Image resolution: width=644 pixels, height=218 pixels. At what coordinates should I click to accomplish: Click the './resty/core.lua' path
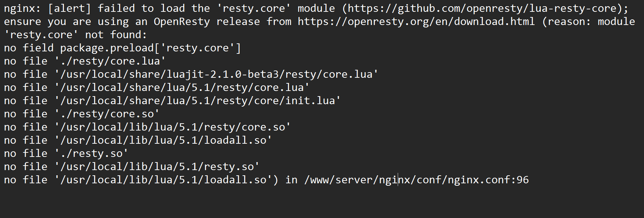[x=110, y=61]
